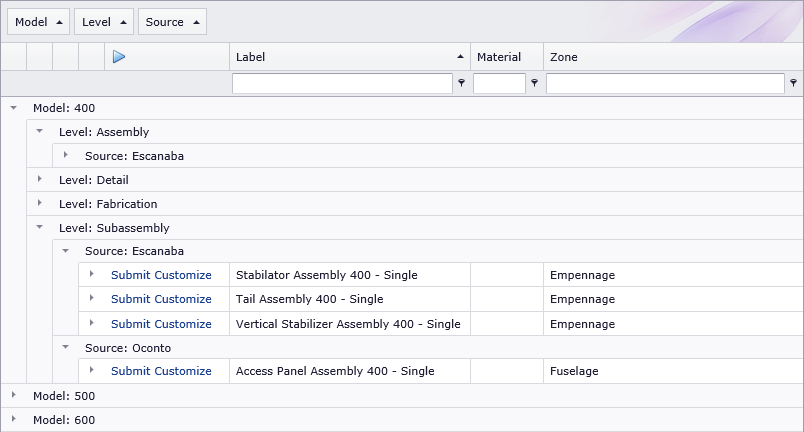Expand the Level: Fabrication group
The width and height of the screenshot is (804, 432).
39,204
